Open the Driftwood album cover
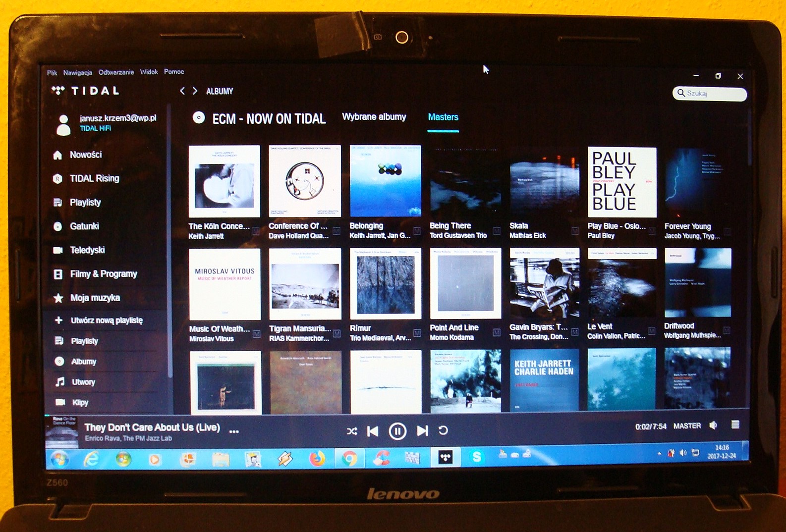The height and width of the screenshot is (532, 786). coord(698,283)
